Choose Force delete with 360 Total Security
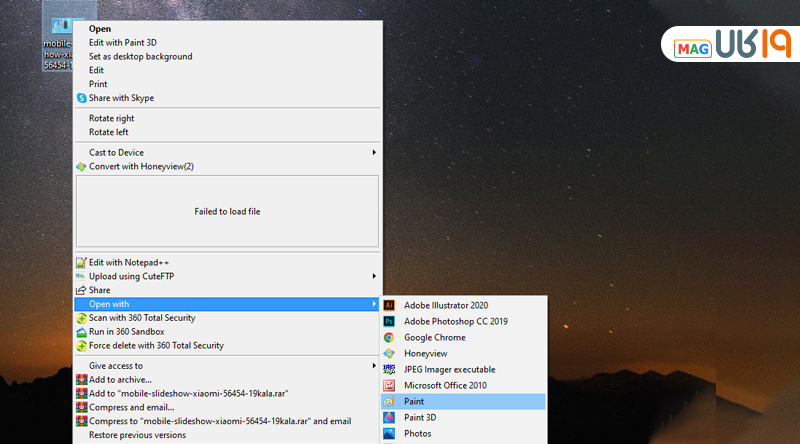 (228, 346)
